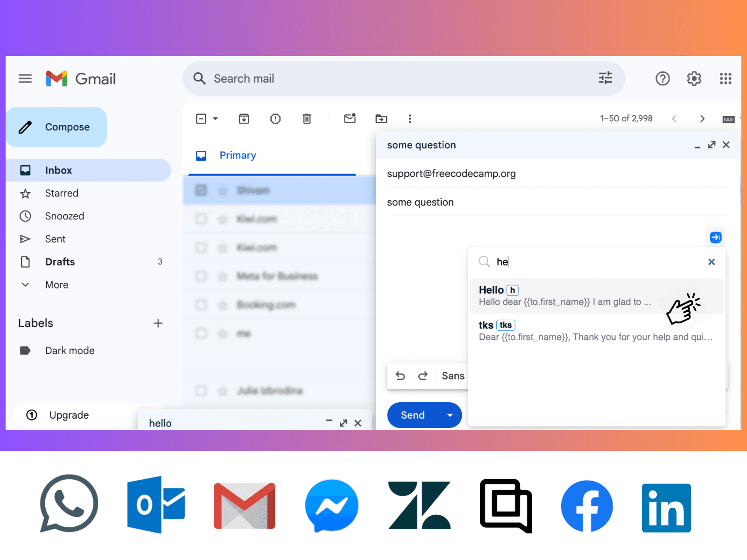Check the email from me checkbox

click(201, 333)
